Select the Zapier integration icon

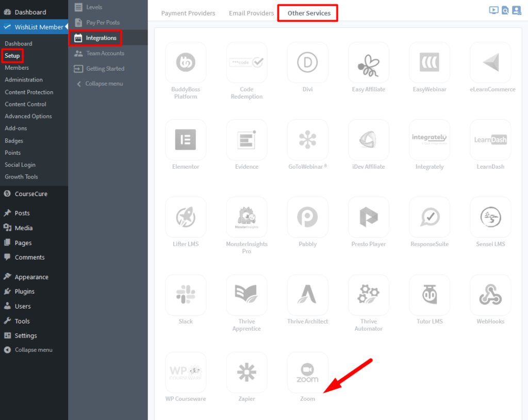point(246,372)
